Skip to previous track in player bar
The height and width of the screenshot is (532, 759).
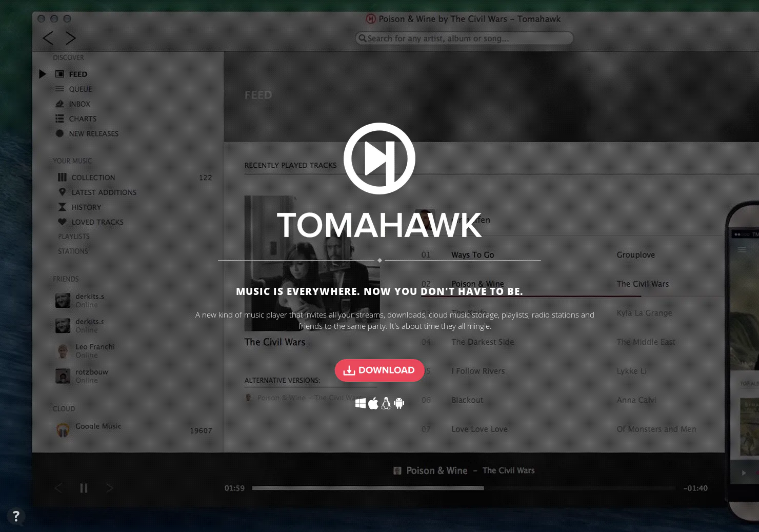click(x=58, y=488)
